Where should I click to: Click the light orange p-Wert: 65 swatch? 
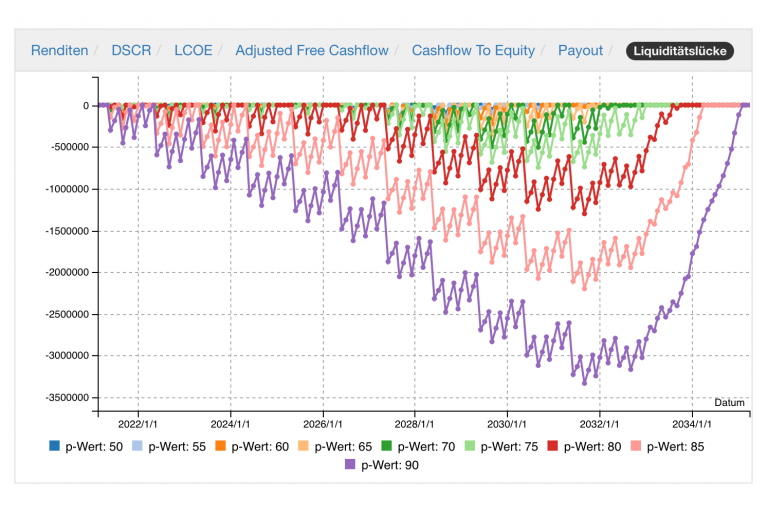(304, 446)
